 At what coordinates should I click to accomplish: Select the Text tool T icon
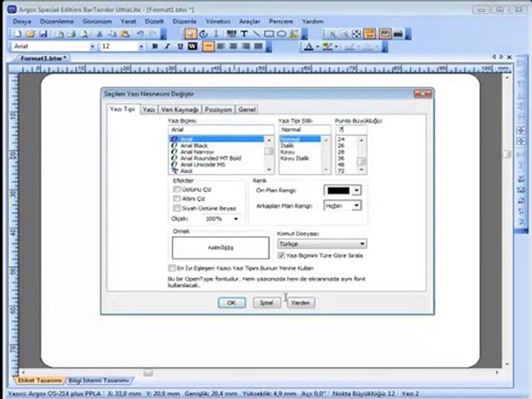(244, 34)
